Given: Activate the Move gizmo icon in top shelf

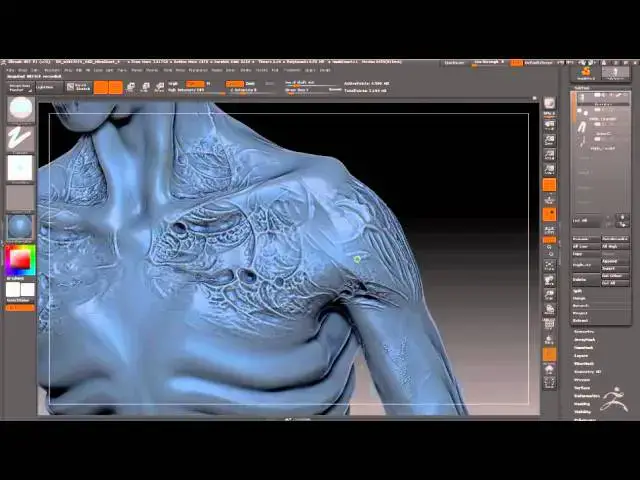Looking at the screenshot, I should click(x=131, y=88).
